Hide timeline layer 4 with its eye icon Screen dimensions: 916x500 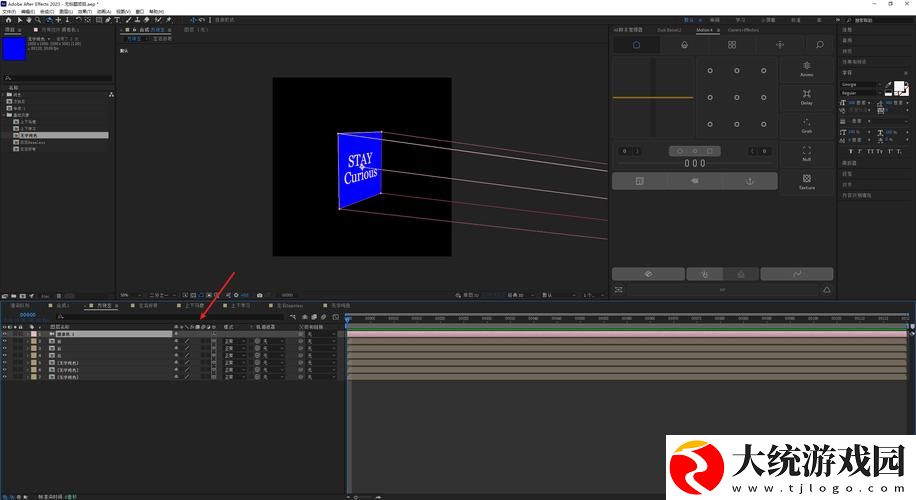coord(5,355)
